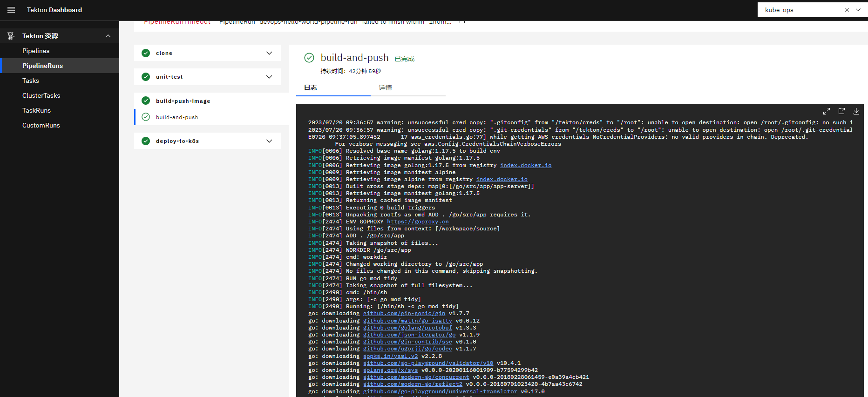Open github.com/gin-contrib/sse link
Screen dimensions: 868x397
407,342
